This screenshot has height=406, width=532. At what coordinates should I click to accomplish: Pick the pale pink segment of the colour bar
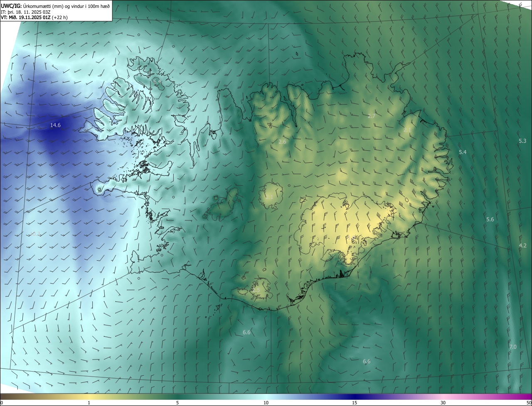(x=443, y=396)
